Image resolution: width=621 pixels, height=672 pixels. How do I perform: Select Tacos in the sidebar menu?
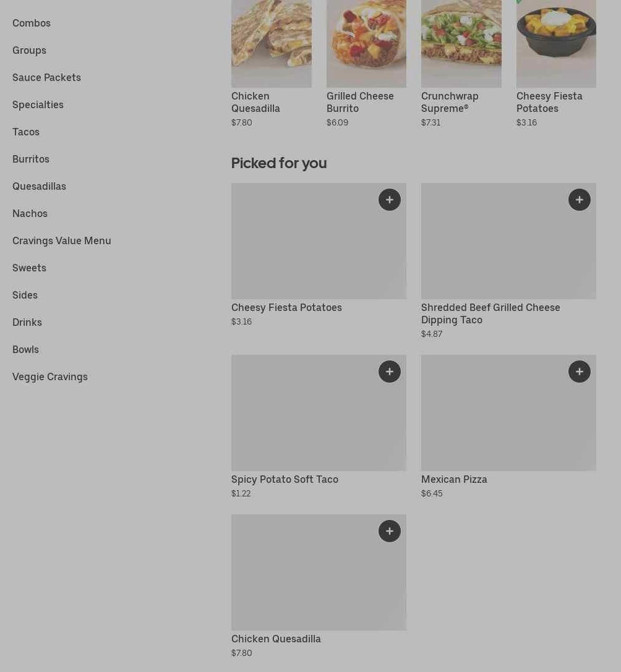point(26,132)
